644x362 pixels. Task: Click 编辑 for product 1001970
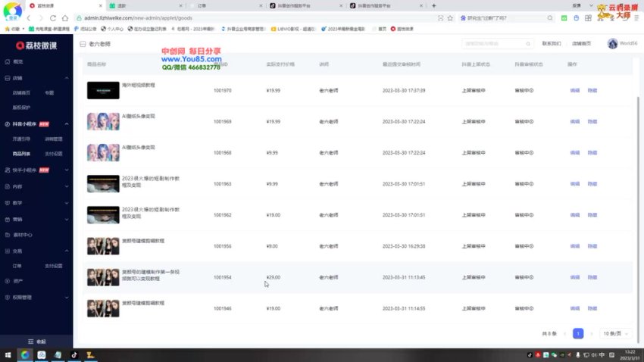(x=574, y=90)
